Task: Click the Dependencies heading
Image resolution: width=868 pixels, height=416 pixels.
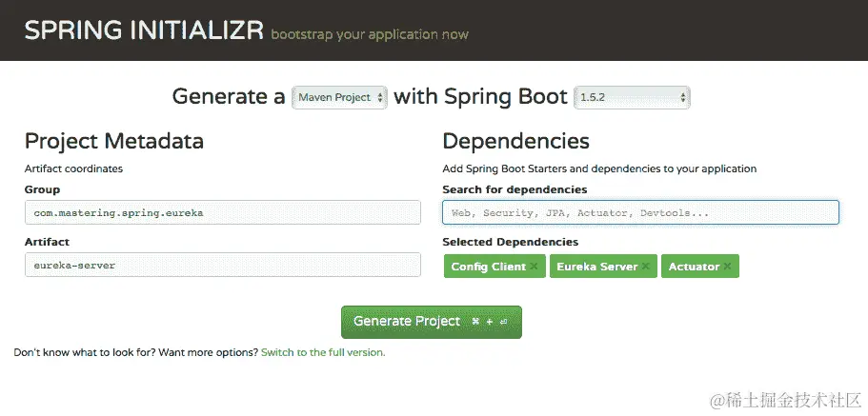Action: [x=515, y=141]
